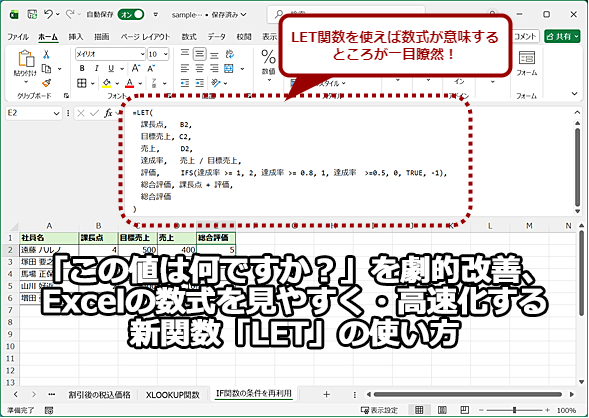Image resolution: width=589 pixels, height=418 pixels.
Task: Open the font size 10 dropdown
Action: (x=166, y=54)
